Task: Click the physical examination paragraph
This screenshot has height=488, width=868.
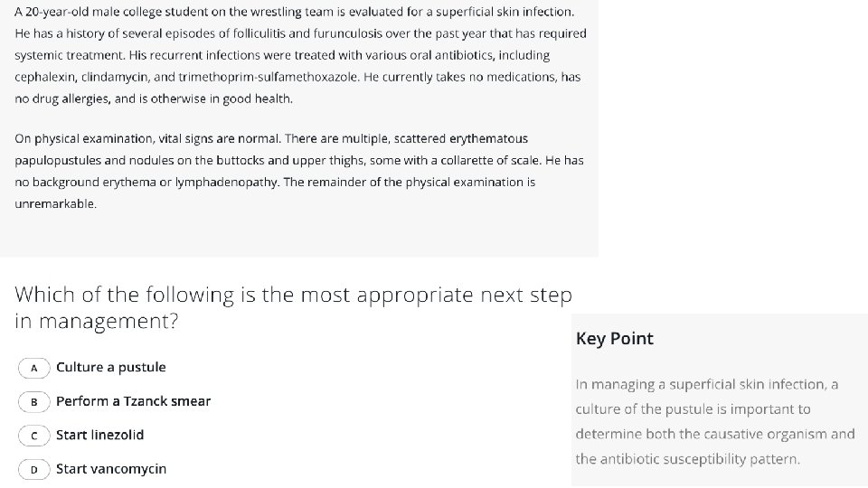Action: click(298, 171)
